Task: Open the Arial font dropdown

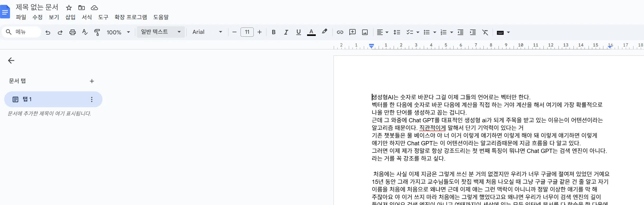Action: pos(207,32)
